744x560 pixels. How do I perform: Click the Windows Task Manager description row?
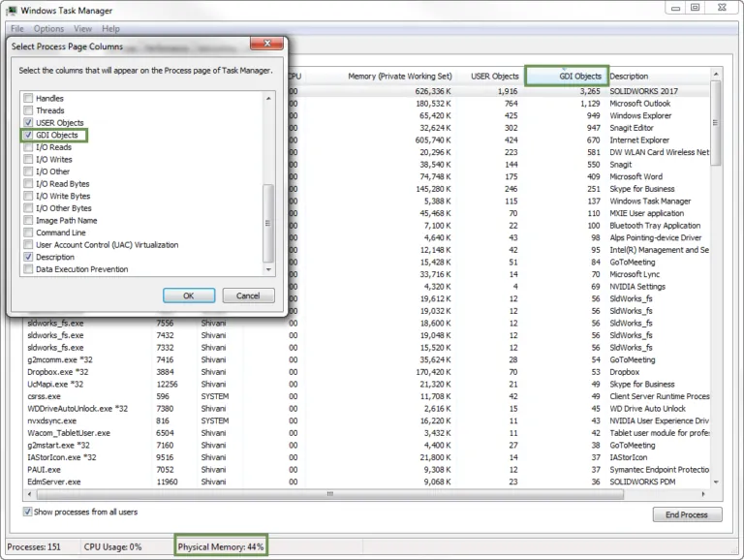point(650,202)
